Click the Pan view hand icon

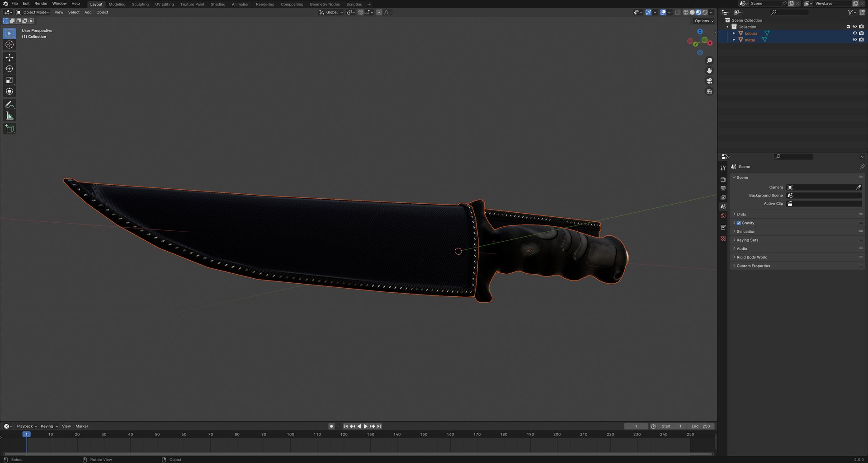click(709, 70)
